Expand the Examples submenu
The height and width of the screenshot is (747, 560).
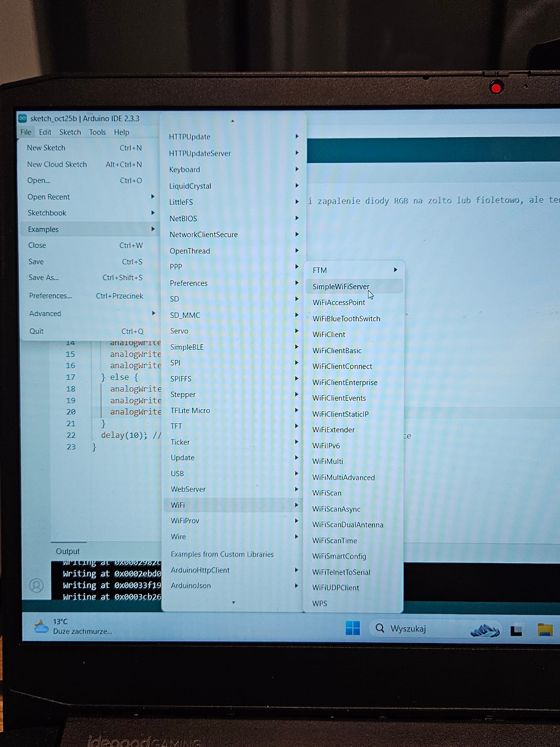tap(89, 229)
